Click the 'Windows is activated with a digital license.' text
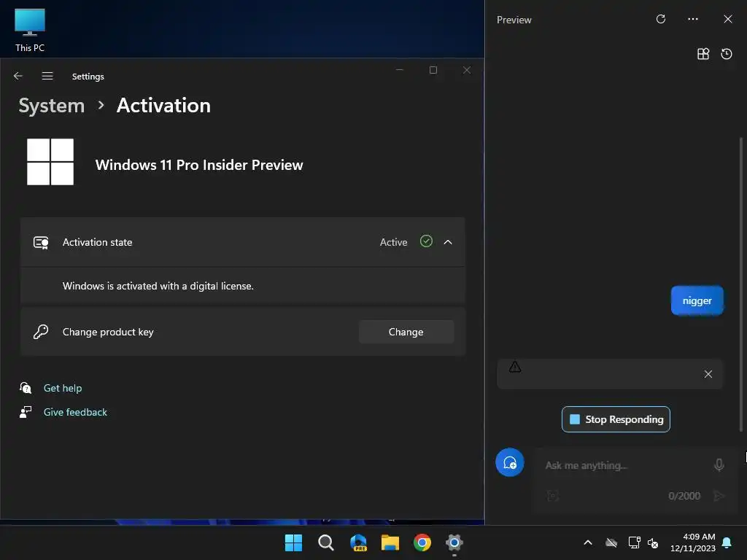This screenshot has height=560, width=747. [x=158, y=286]
